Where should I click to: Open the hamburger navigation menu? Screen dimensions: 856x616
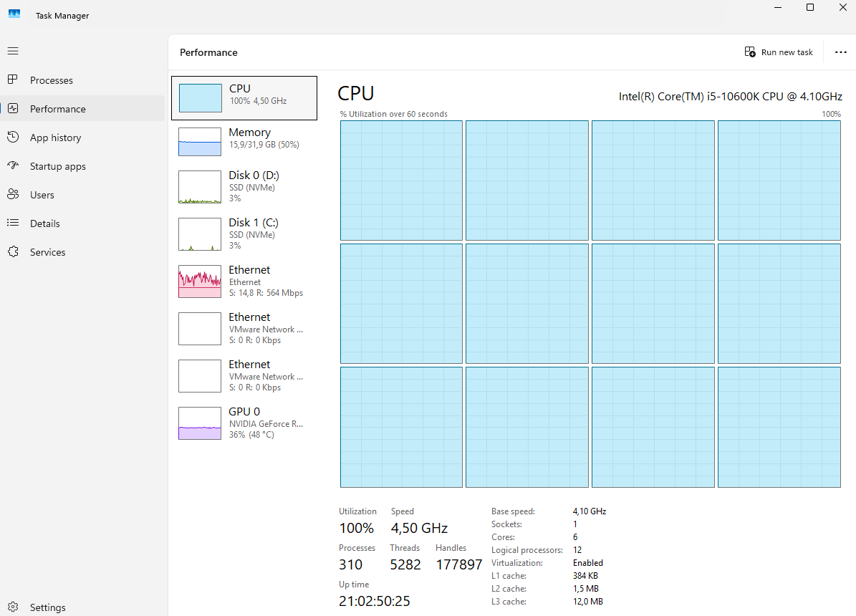point(13,51)
